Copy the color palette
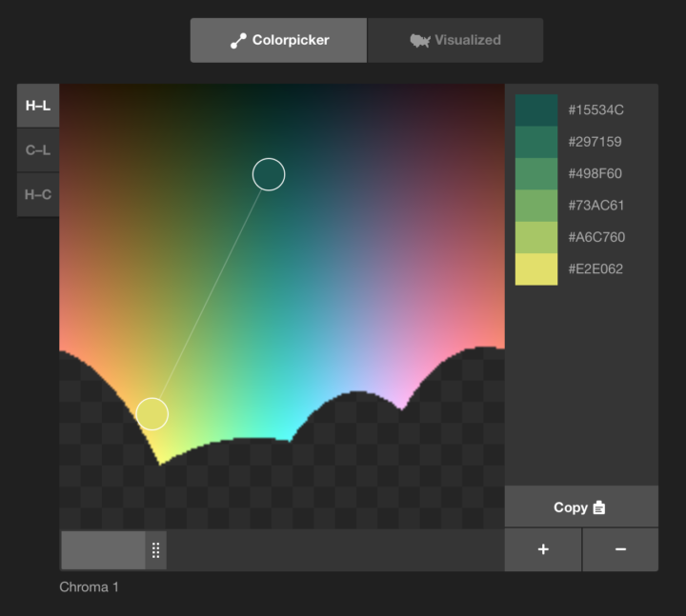 (581, 507)
